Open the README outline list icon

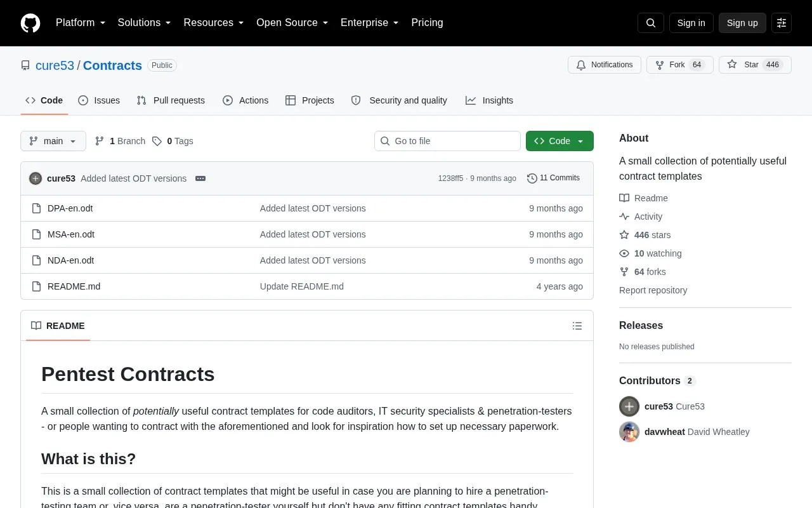click(x=577, y=326)
